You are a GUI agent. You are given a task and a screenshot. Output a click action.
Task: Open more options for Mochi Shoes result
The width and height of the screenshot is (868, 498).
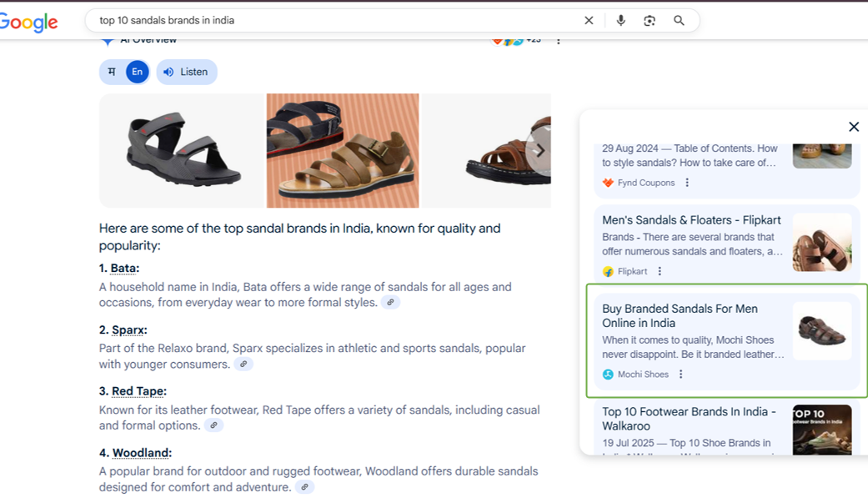click(x=680, y=375)
